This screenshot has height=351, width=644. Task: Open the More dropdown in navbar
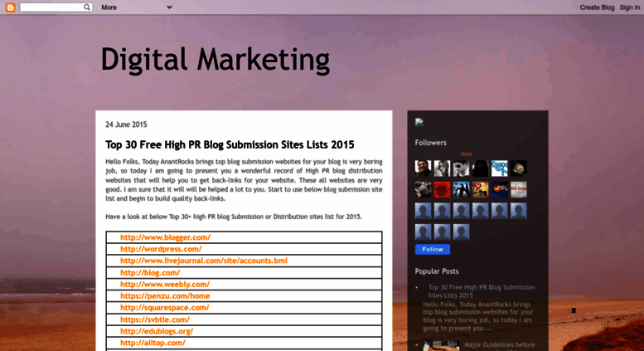(x=137, y=7)
